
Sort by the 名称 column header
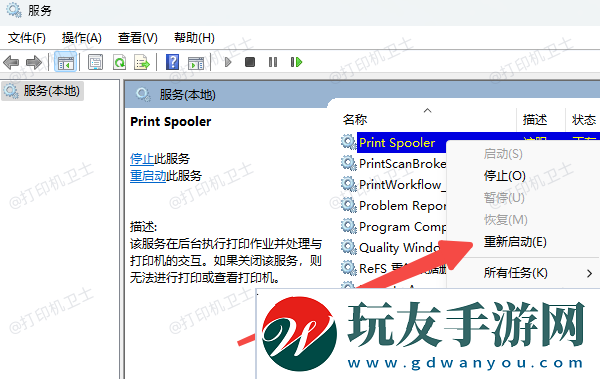click(355, 120)
